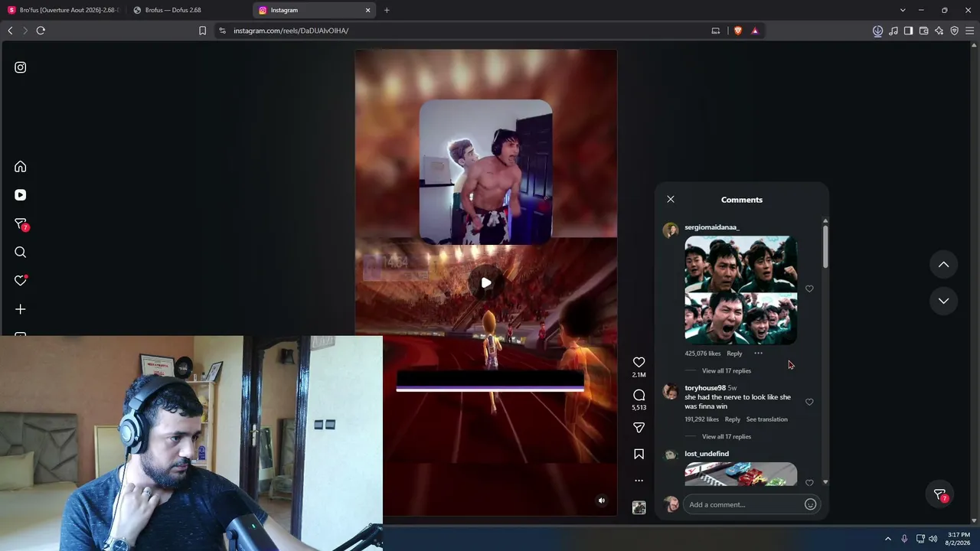The height and width of the screenshot is (551, 980).
Task: Open Brave Rewards triangle icon
Action: (755, 31)
